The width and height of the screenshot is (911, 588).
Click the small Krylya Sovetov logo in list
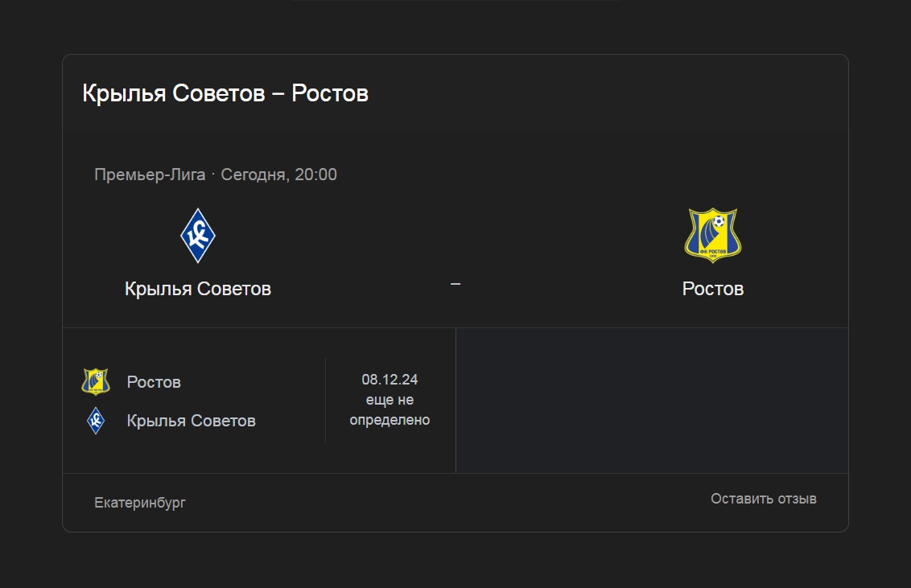pos(96,421)
